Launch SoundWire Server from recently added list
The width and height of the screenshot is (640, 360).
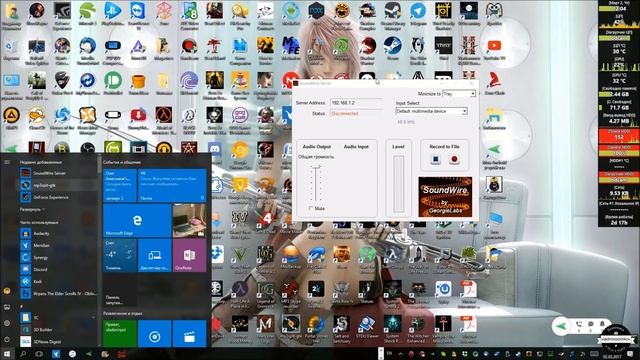tap(58, 173)
